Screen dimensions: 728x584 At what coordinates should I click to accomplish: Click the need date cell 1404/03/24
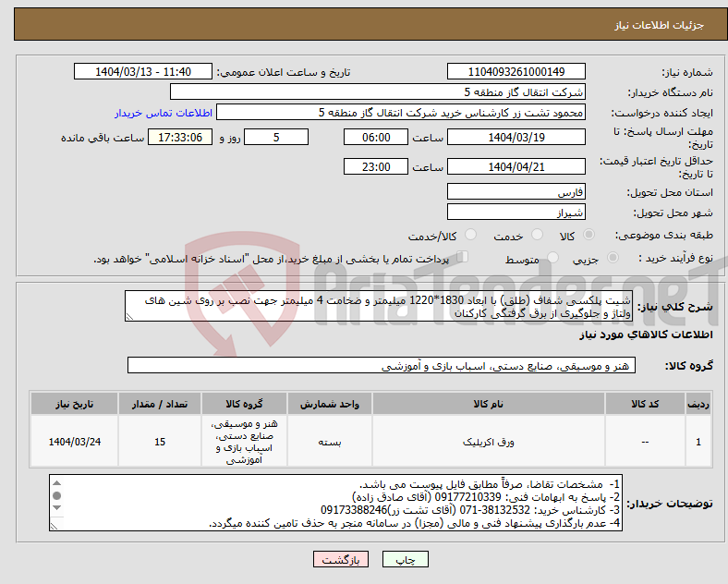(74, 442)
